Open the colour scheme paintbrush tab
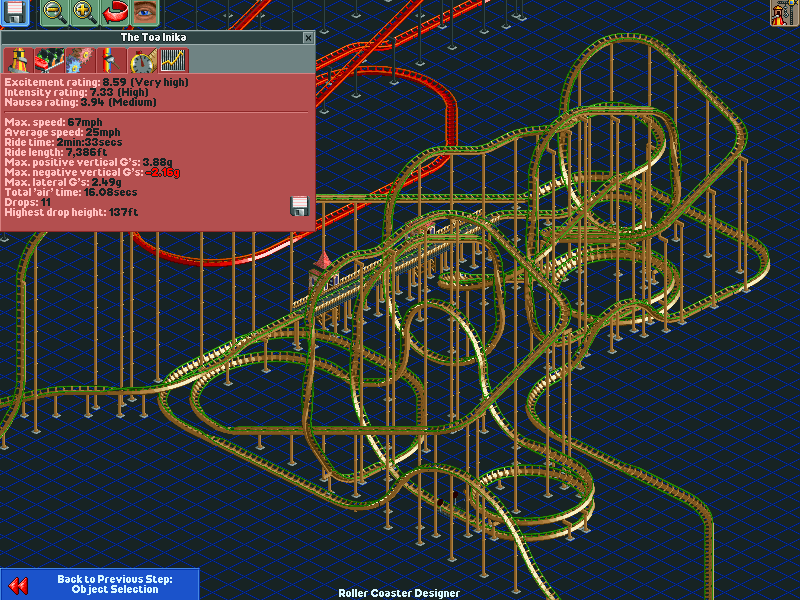The width and height of the screenshot is (800, 600). coord(112,60)
